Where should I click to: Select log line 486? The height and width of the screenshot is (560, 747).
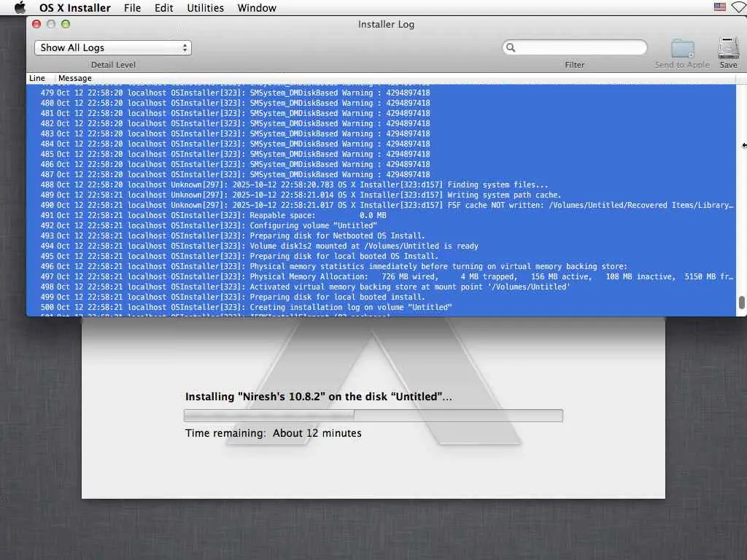[x=381, y=164]
